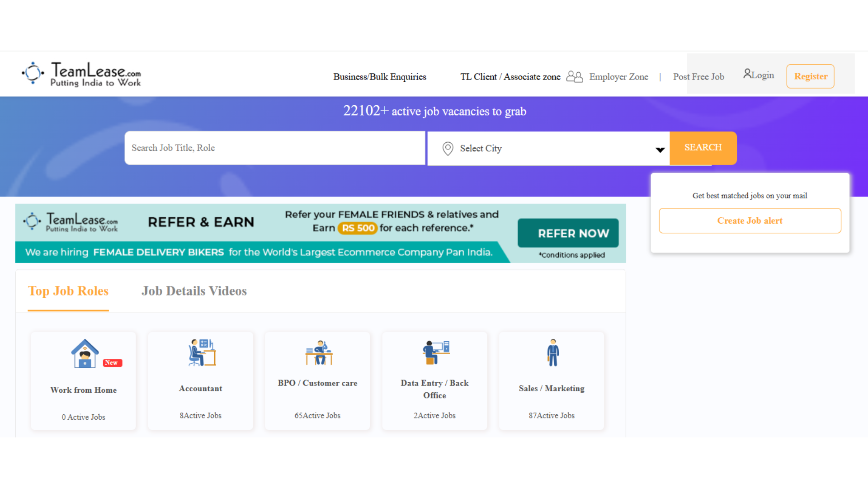Open the Accountant job role title
Viewport: 868px width, 488px height.
201,389
